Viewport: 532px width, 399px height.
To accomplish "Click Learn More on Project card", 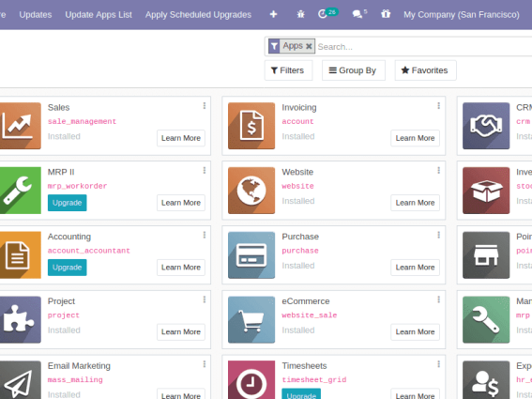I will pyautogui.click(x=181, y=332).
